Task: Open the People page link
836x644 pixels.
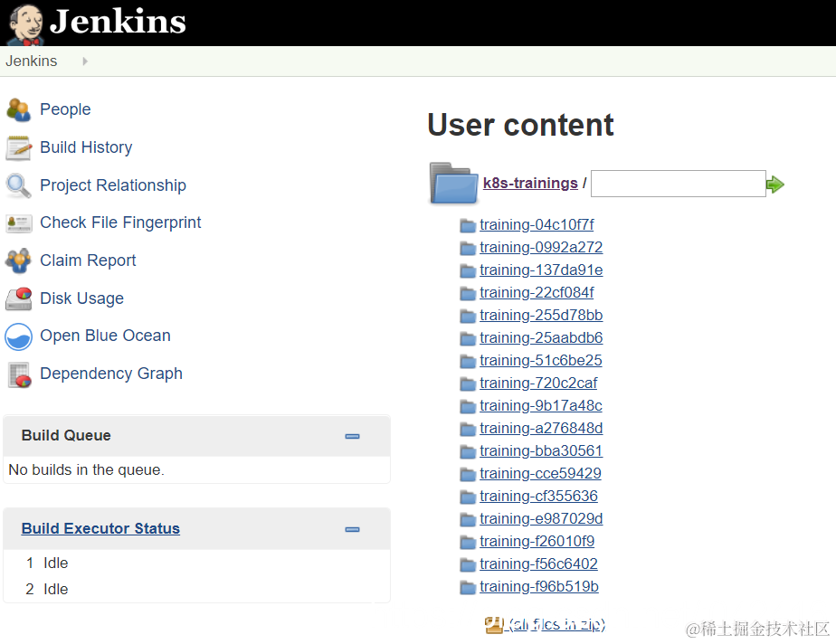Action: pyautogui.click(x=65, y=109)
